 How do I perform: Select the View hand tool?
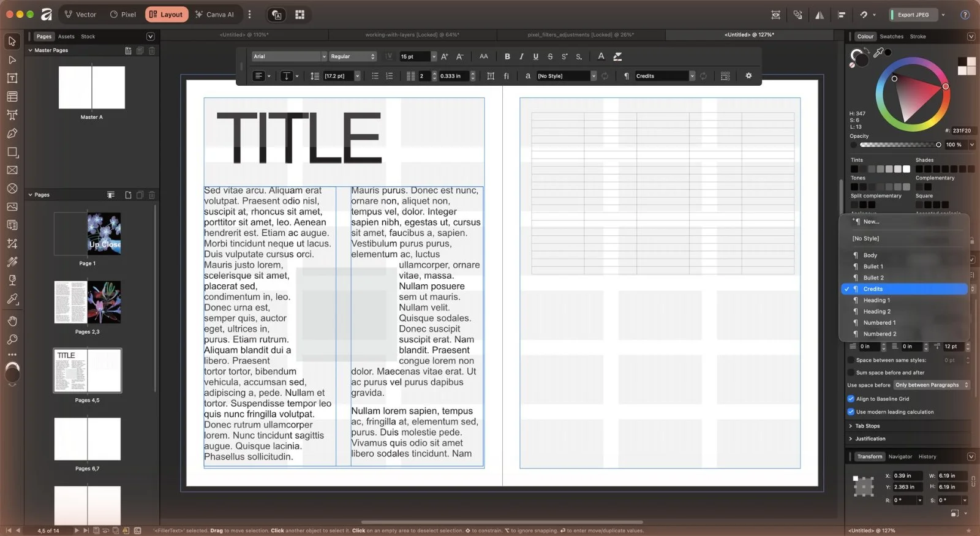(x=12, y=321)
